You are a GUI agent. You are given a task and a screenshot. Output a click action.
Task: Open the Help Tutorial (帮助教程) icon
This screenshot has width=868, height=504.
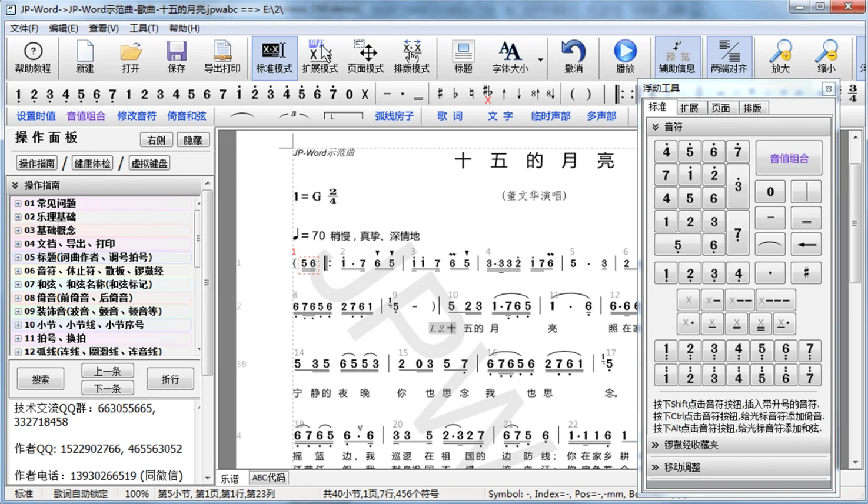[x=33, y=57]
